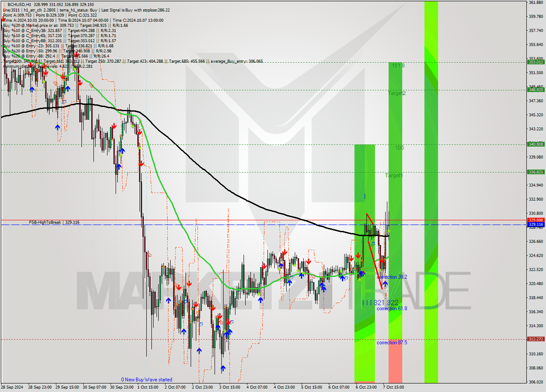
Task: Click the Target1 label on the green zone
Action: [x=394, y=175]
